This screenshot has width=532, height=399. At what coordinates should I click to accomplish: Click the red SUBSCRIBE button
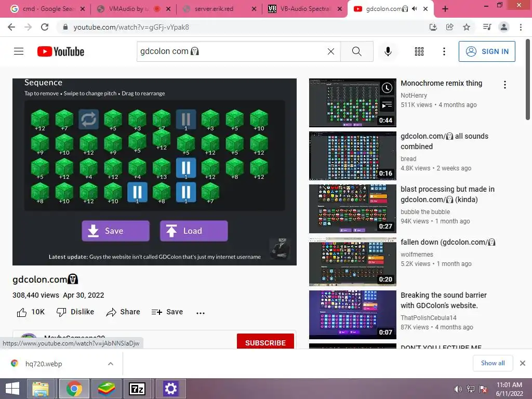click(x=265, y=342)
